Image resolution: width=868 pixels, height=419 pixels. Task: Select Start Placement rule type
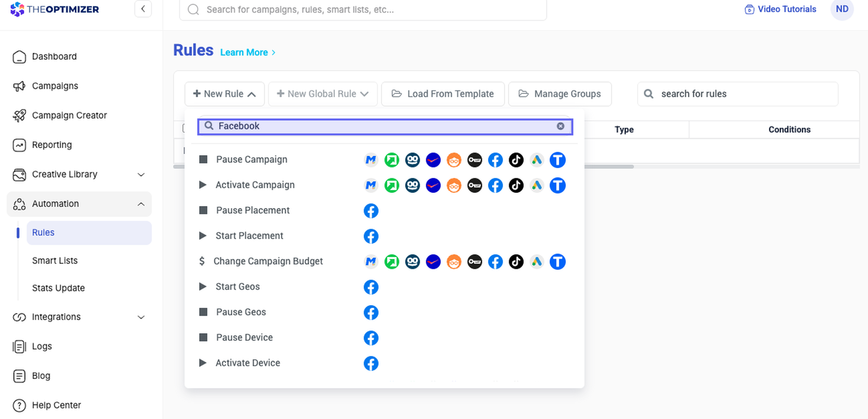pyautogui.click(x=249, y=236)
